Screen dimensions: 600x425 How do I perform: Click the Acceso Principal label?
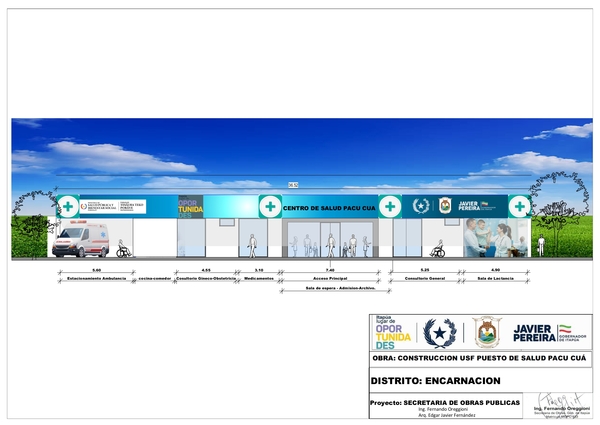[330, 278]
